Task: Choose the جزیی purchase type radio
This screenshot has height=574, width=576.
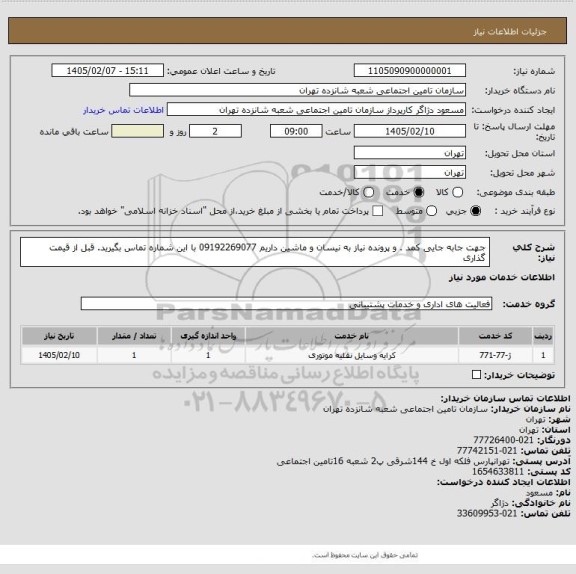Action: click(476, 211)
